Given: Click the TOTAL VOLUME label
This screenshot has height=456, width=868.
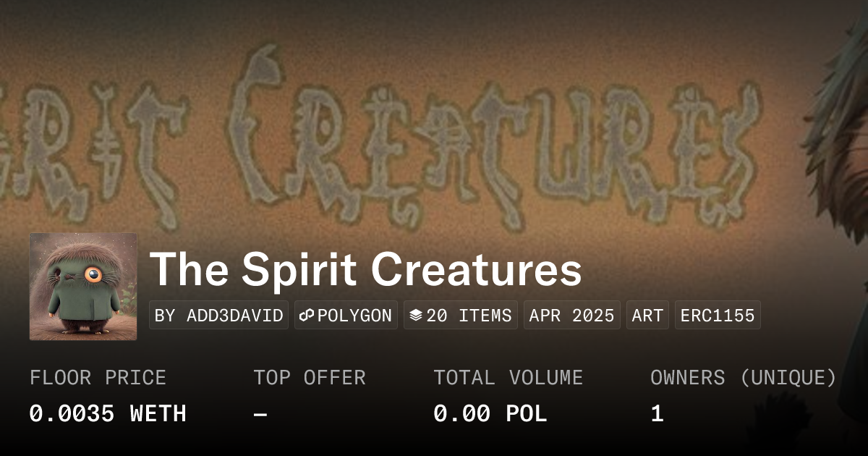Looking at the screenshot, I should click(x=508, y=378).
